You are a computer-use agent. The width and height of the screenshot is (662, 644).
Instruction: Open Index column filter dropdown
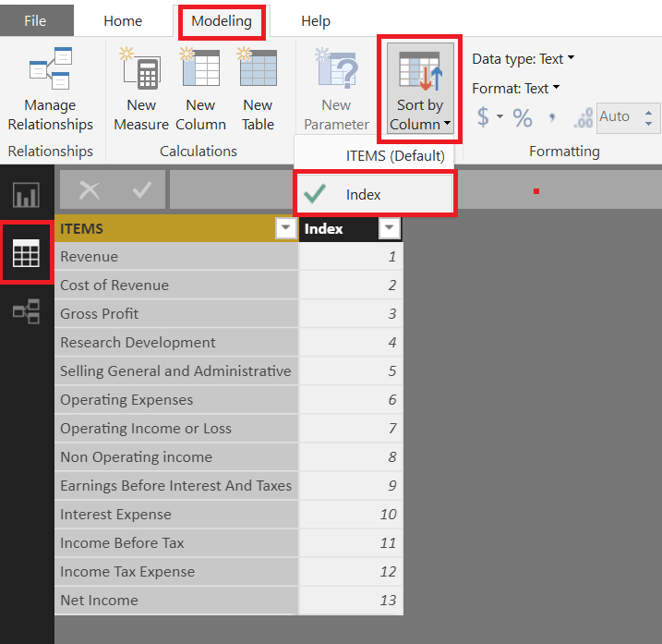pyautogui.click(x=390, y=228)
